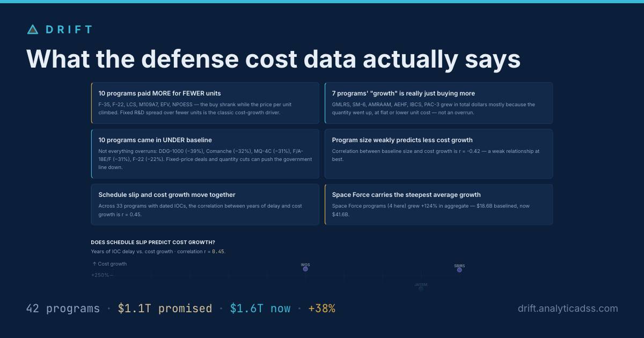Click the '↑ Cost growth' axis label
Image resolution: width=644 pixels, height=338 pixels.
pos(109,264)
